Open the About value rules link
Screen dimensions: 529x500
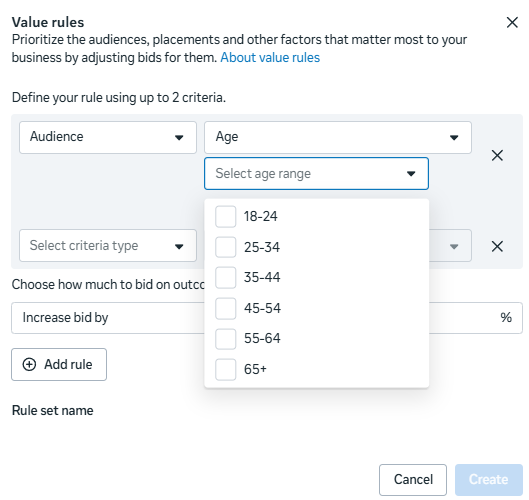[x=270, y=58]
